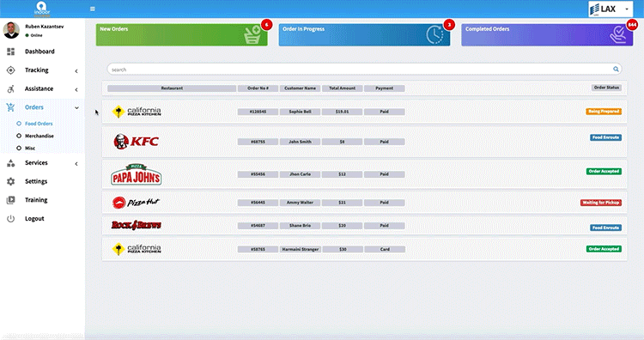
Task: Expand the Services submenu chevron
Action: coord(76,164)
